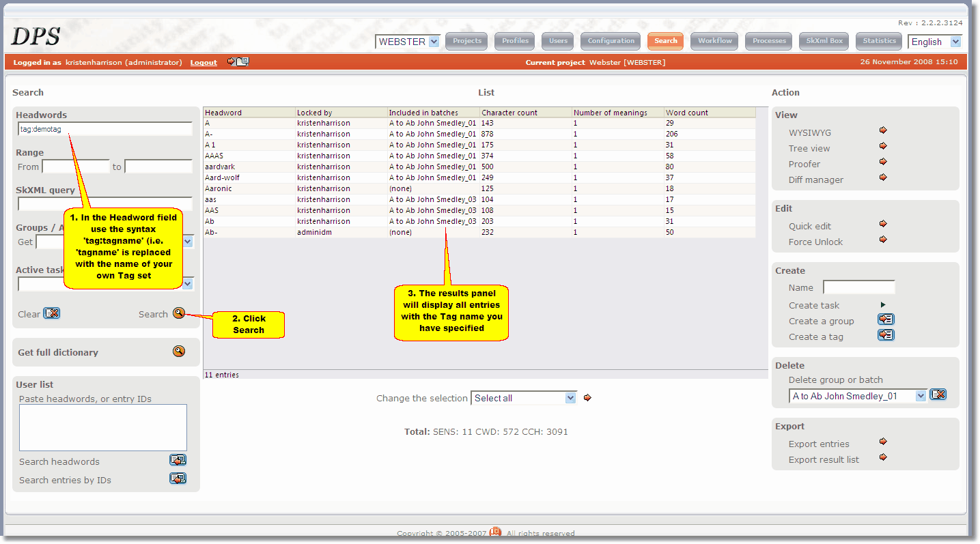The width and height of the screenshot is (980, 544).
Task: Click character count 878 cell
Action: point(526,134)
